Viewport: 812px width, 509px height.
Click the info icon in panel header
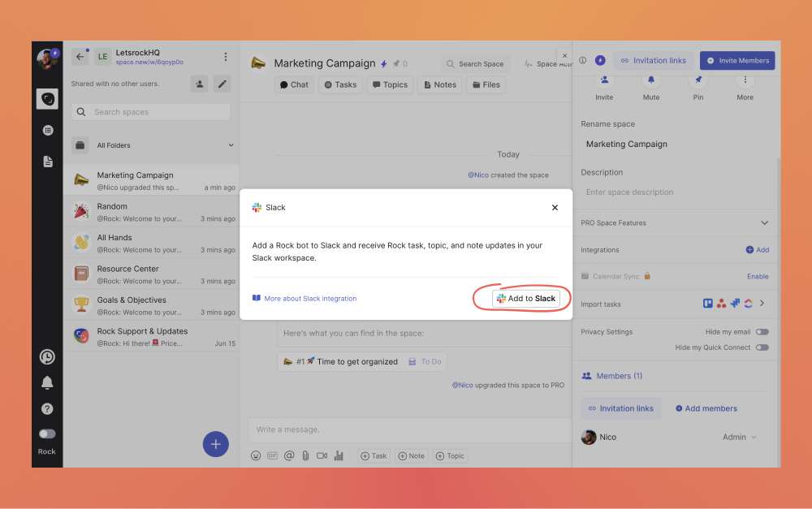(582, 61)
